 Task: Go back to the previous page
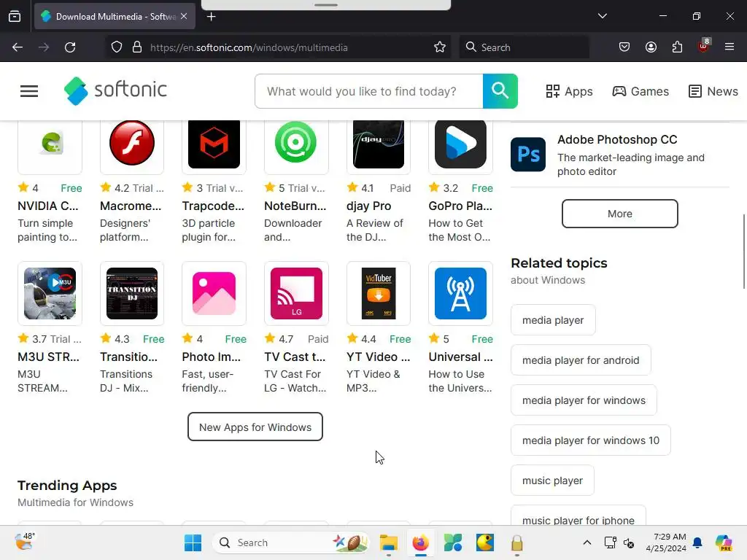pyautogui.click(x=18, y=47)
